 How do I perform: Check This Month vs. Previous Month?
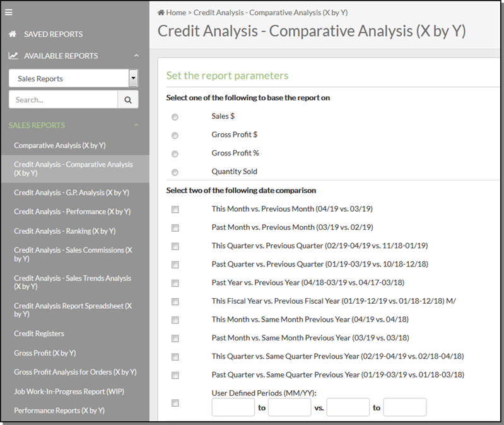coord(175,210)
